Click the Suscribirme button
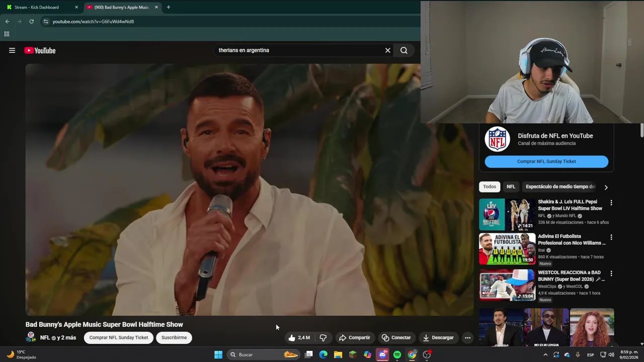Screen dimensions: 644x362 tap(174, 337)
